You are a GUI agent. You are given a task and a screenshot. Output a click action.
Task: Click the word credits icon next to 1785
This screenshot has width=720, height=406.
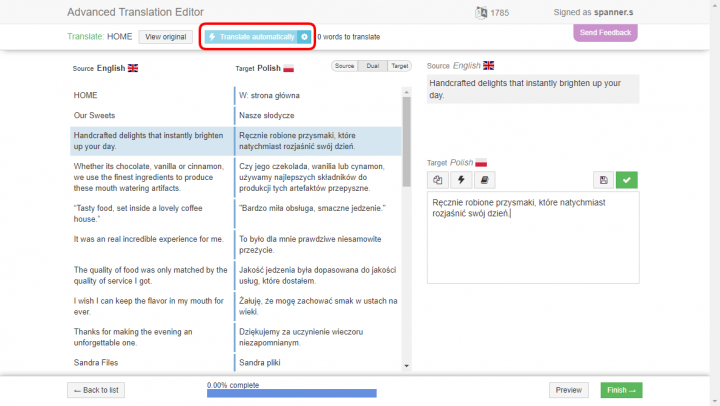click(x=481, y=12)
